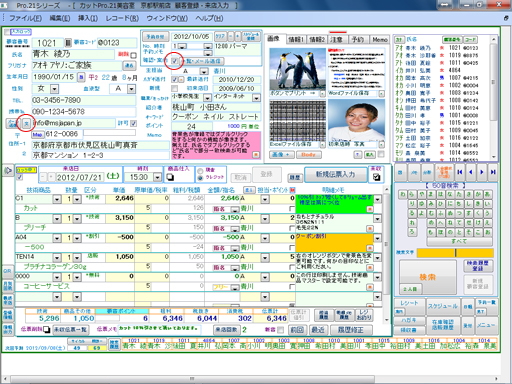Go to the next customer record
The image size is (512, 384).
pos(482,172)
